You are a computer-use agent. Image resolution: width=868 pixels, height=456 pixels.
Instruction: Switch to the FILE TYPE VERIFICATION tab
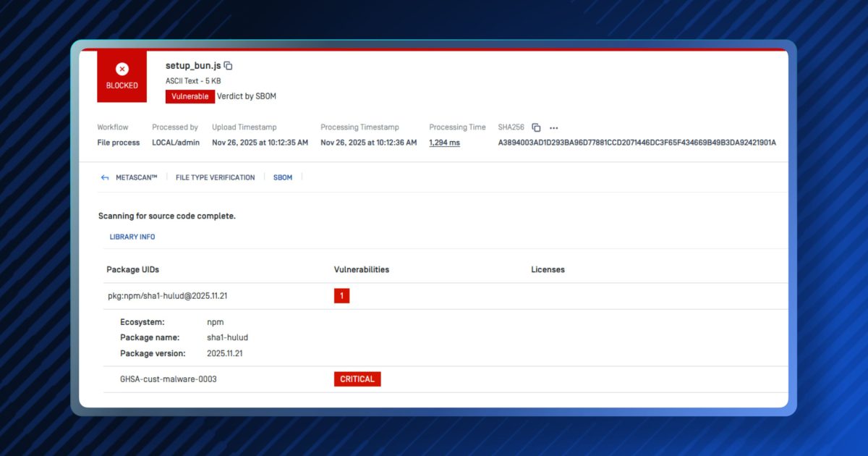coord(215,177)
